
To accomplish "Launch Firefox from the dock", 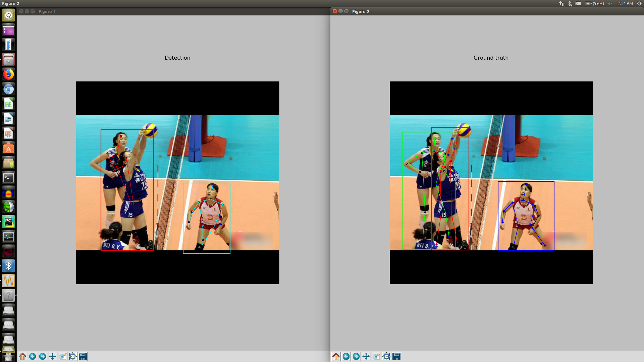I will click(x=8, y=74).
